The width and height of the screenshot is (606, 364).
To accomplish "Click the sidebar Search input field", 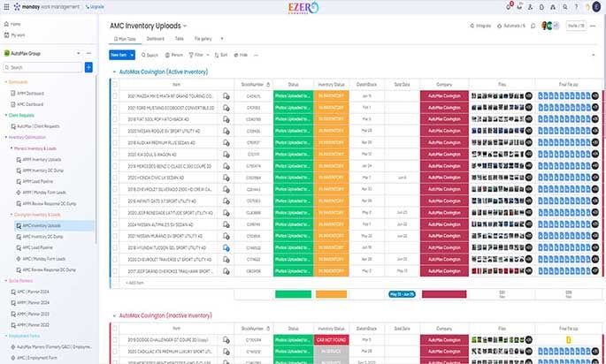I will pyautogui.click(x=42, y=67).
